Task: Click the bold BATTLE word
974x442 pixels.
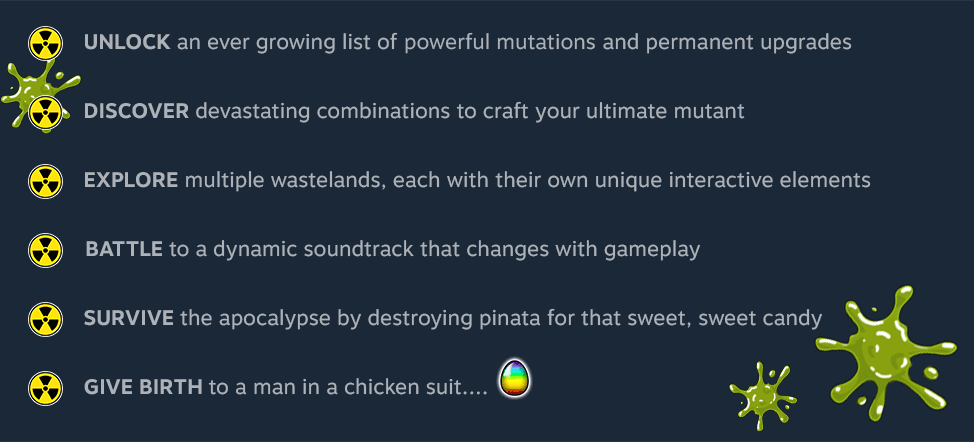Action: pos(124,249)
